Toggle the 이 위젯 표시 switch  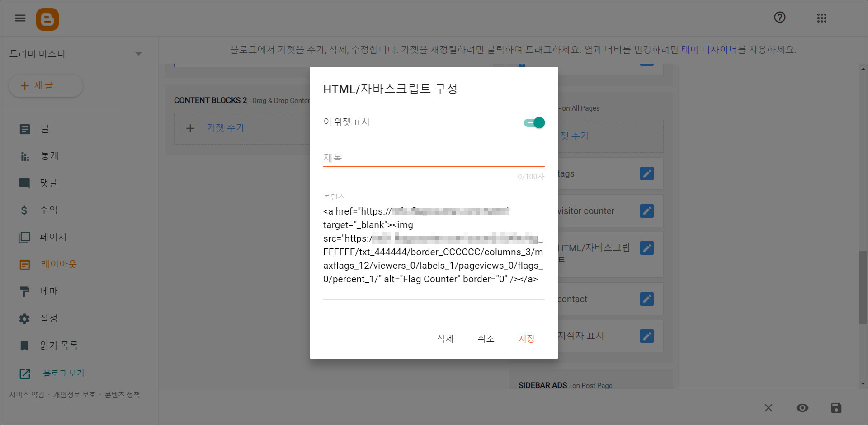point(534,122)
